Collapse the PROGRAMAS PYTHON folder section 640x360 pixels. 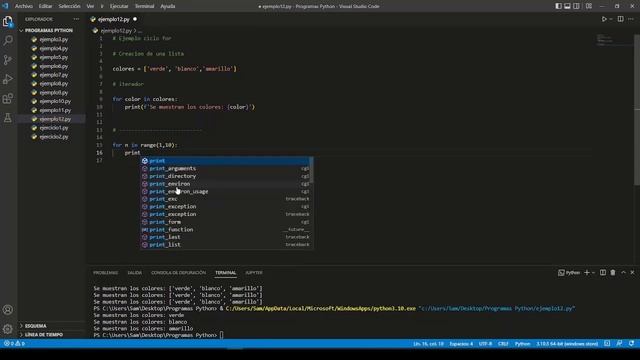[x=49, y=31]
